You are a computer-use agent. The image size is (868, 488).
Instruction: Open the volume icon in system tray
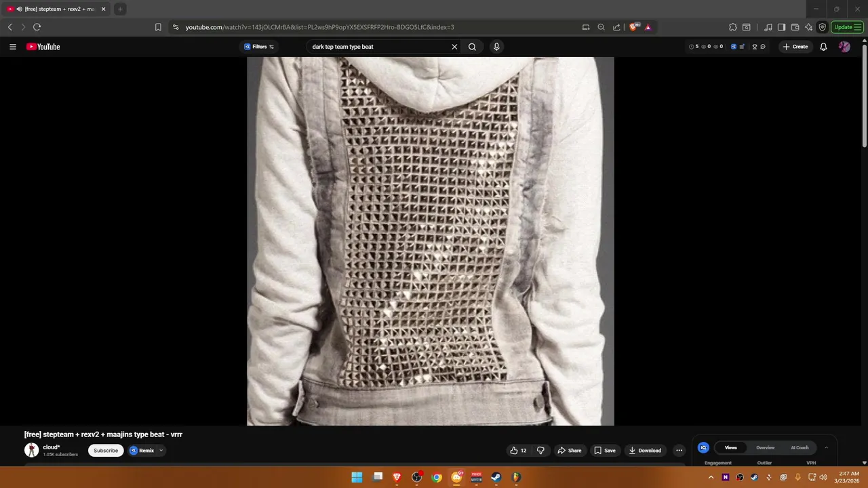[x=824, y=477]
